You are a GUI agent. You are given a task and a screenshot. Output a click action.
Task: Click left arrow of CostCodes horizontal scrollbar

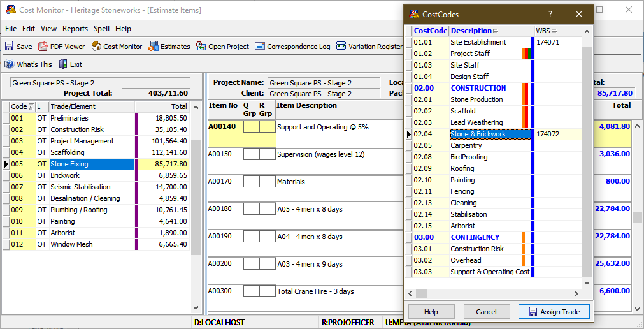pyautogui.click(x=410, y=294)
